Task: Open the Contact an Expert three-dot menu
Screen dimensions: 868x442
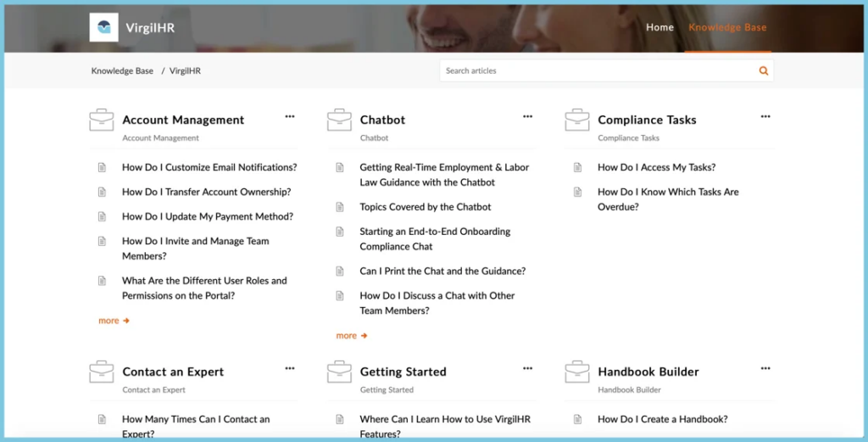Action: click(x=290, y=368)
